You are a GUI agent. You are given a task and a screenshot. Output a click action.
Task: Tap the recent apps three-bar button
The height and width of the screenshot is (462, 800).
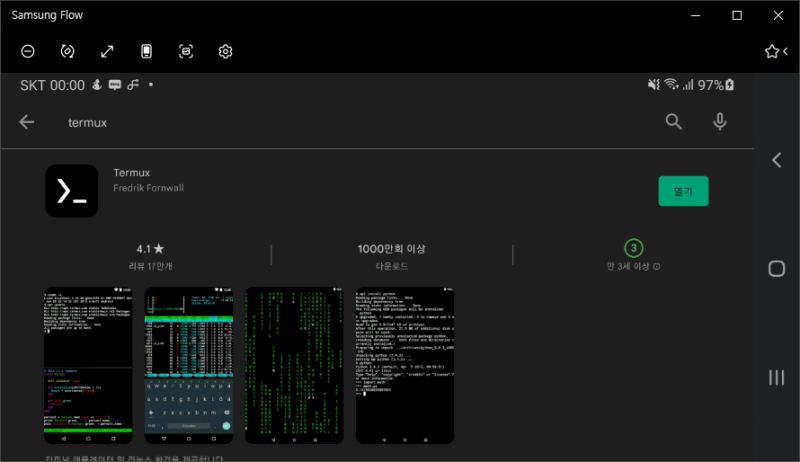click(x=777, y=377)
